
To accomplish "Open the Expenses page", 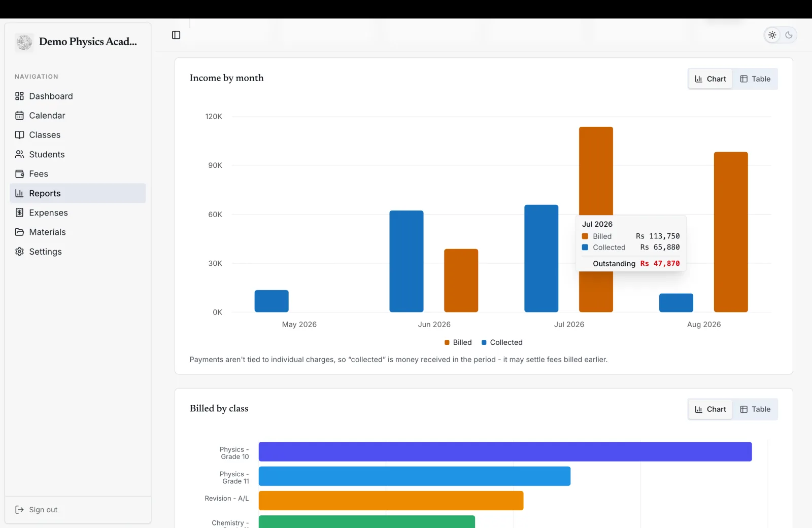I will (78, 213).
